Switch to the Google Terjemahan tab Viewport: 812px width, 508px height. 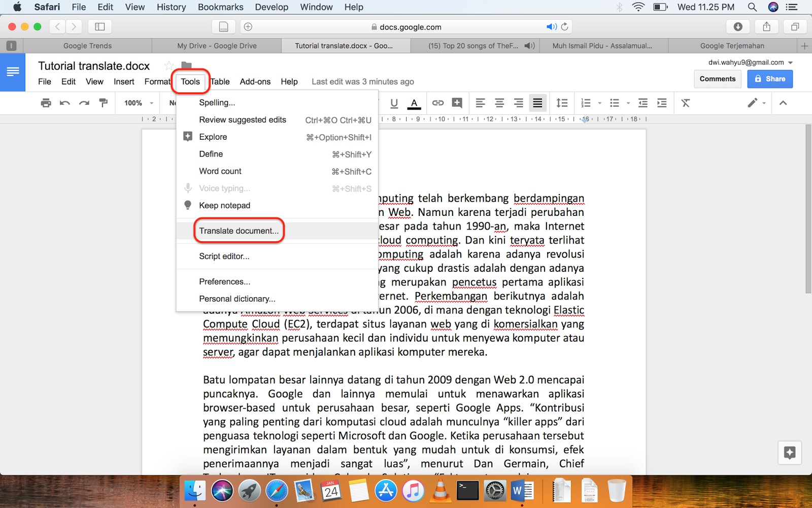[x=732, y=46]
